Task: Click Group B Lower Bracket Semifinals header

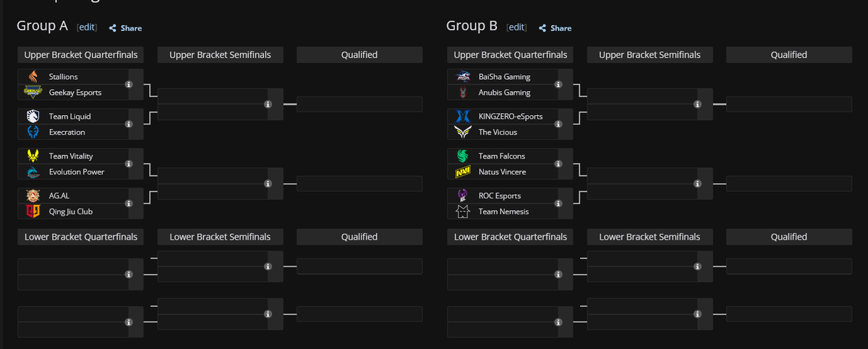Action: 650,237
